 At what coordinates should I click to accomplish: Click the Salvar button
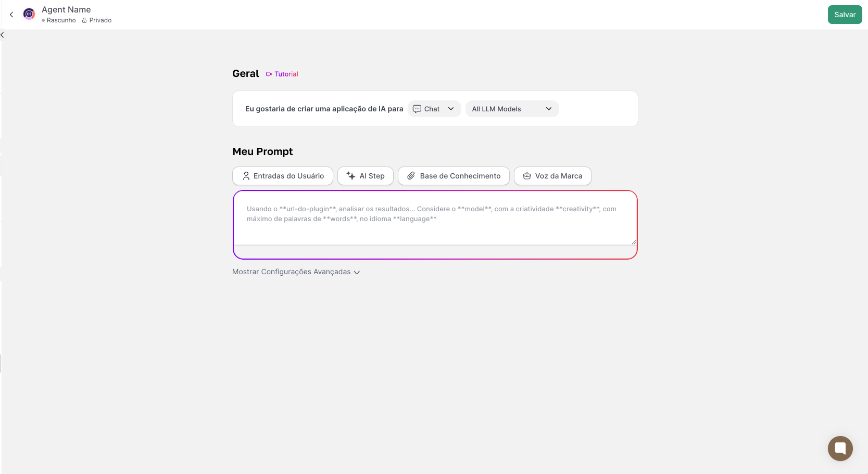click(845, 15)
